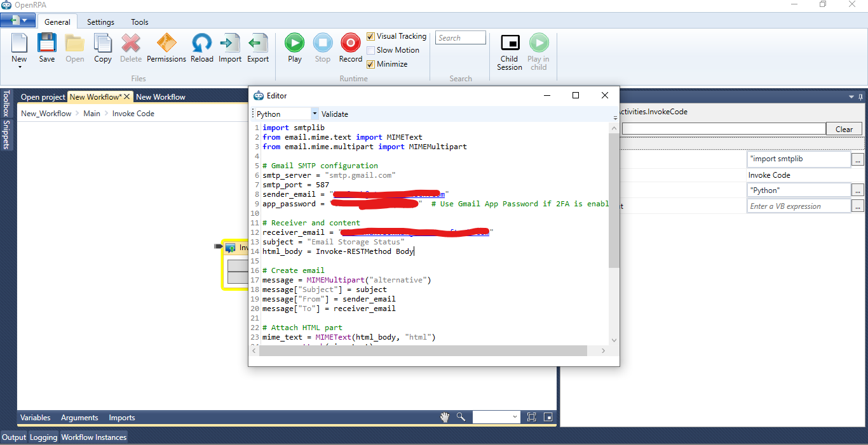Expand the New button dropdown arrow
Image resolution: width=868 pixels, height=445 pixels.
click(x=19, y=67)
